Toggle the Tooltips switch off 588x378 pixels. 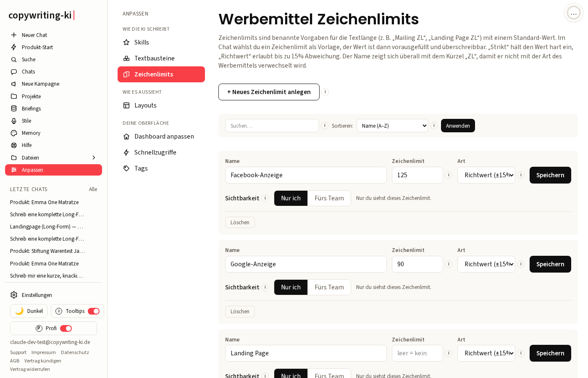coord(94,311)
